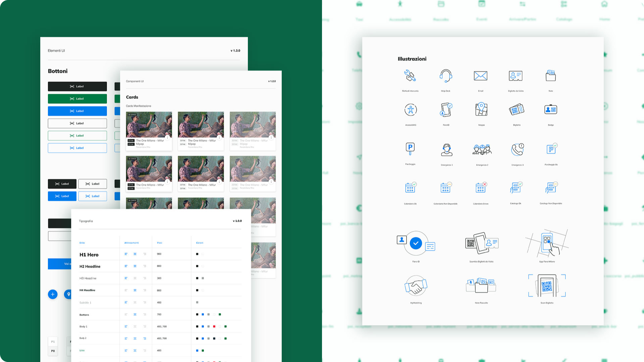
Task: Click the green color swatch in Buttons row
Action: (x=220, y=314)
